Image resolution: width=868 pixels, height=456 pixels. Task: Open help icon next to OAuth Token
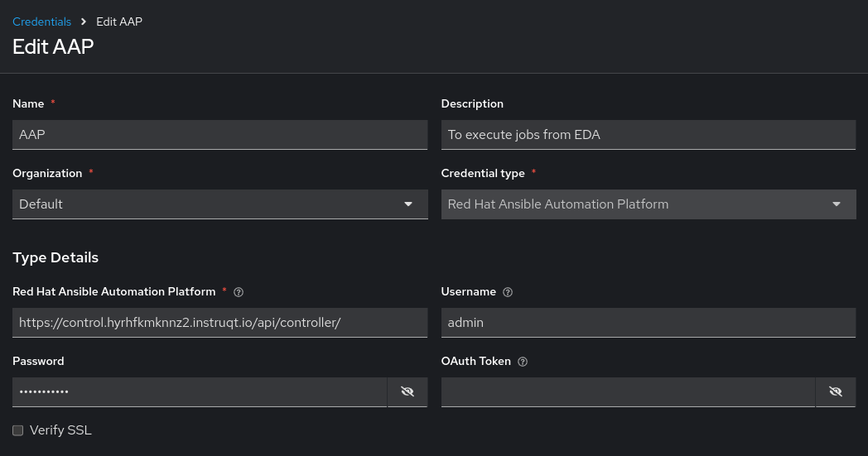tap(523, 362)
